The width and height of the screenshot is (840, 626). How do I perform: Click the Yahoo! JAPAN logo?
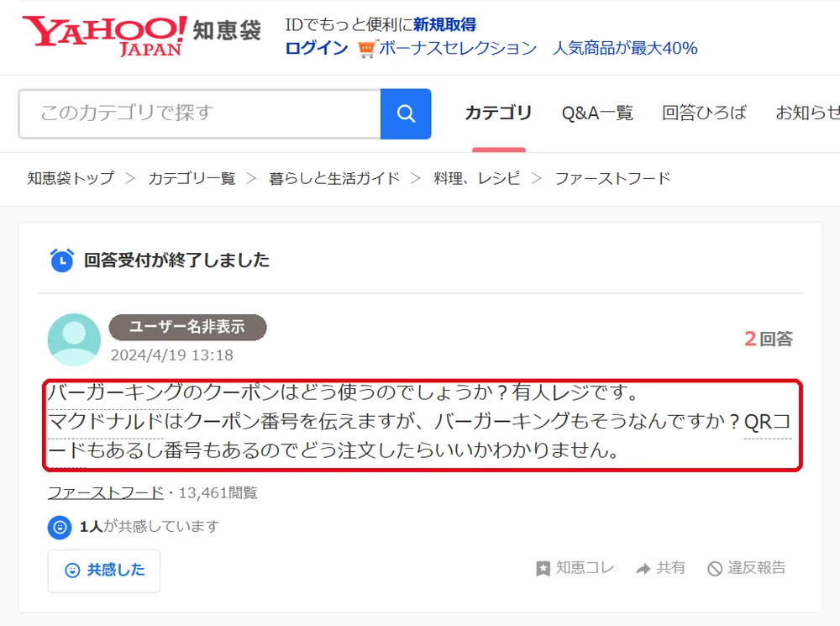[x=104, y=35]
